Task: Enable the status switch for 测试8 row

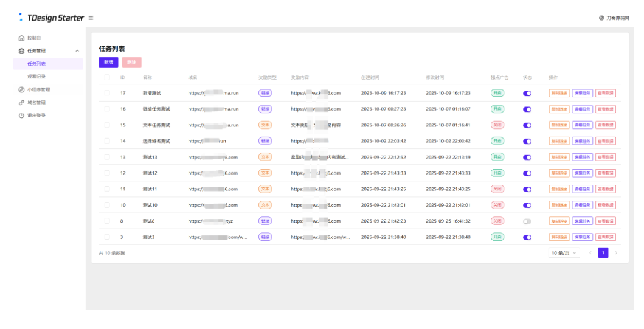Action: click(x=527, y=221)
